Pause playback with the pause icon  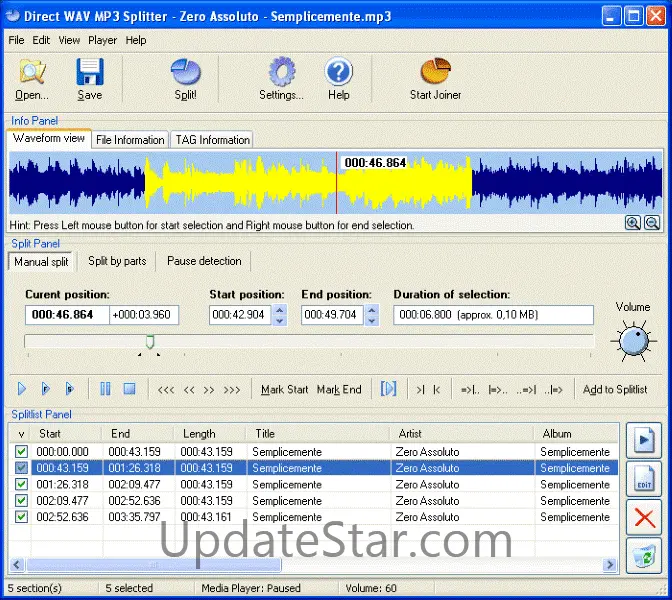click(105, 389)
